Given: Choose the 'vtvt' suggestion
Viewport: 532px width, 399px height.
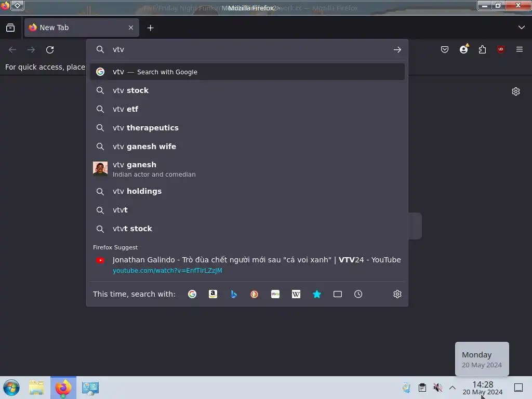Looking at the screenshot, I should tap(247, 210).
